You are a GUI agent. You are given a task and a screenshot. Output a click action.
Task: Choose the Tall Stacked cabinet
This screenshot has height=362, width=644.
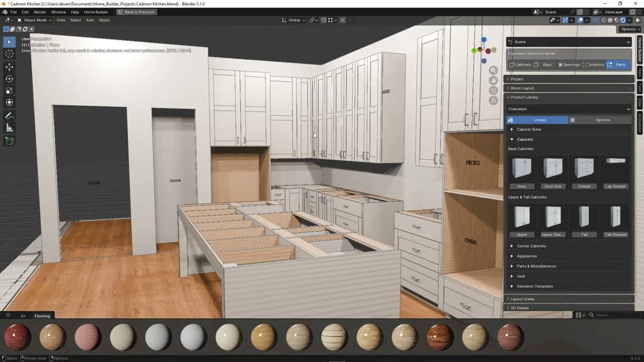(615, 220)
